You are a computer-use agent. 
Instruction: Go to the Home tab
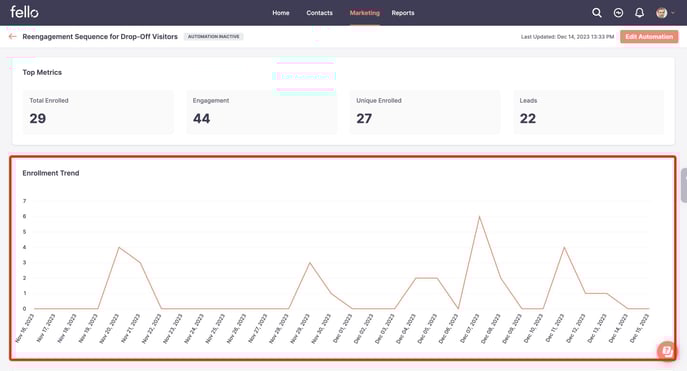click(x=280, y=13)
